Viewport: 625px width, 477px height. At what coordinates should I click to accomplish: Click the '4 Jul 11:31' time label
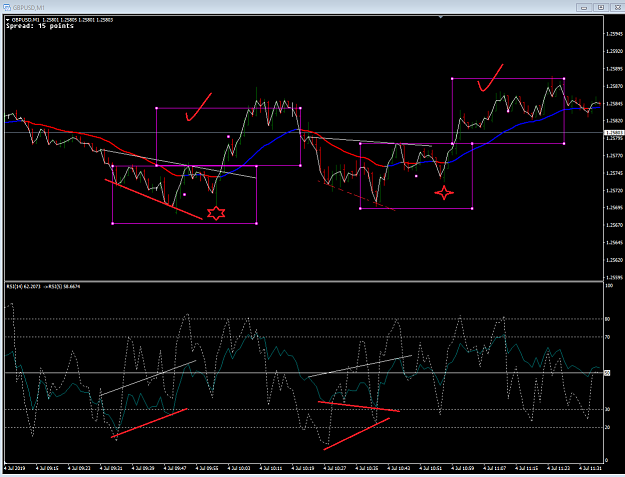pos(590,468)
